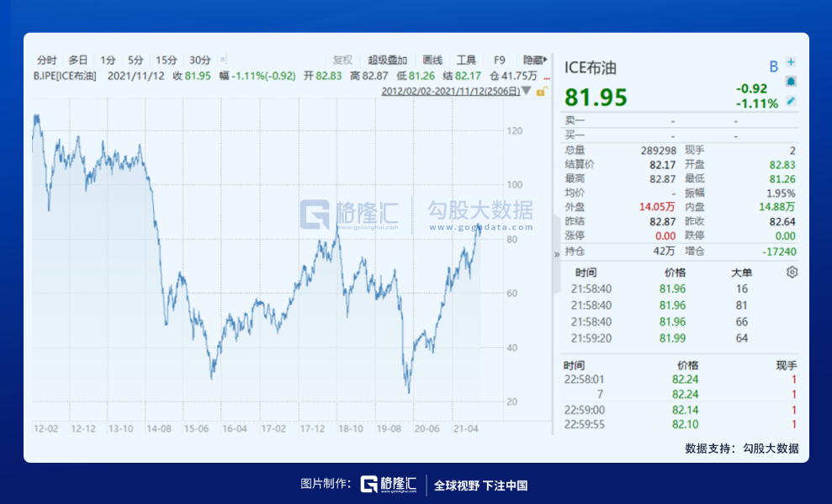Click the -1.11% change value

(756, 103)
